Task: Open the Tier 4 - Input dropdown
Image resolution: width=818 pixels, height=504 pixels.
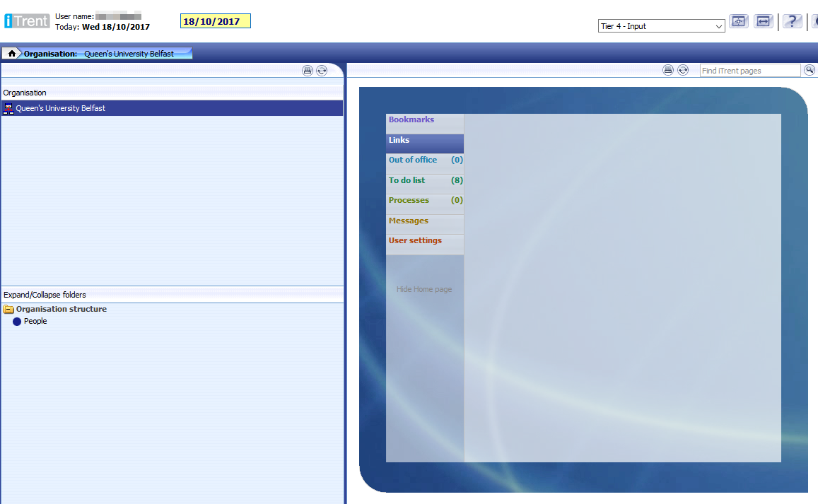Action: click(x=661, y=26)
